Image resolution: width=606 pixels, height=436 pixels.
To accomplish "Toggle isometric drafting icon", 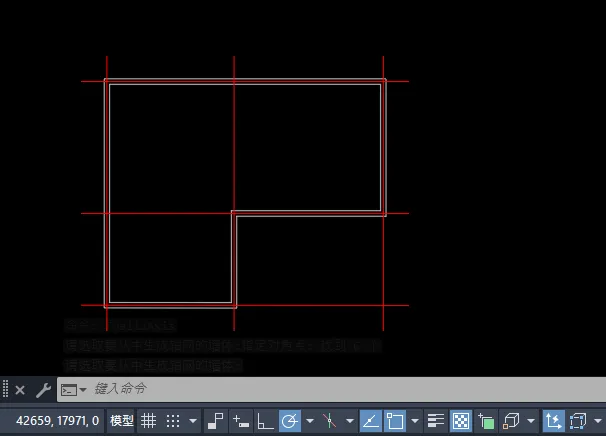I will point(329,421).
